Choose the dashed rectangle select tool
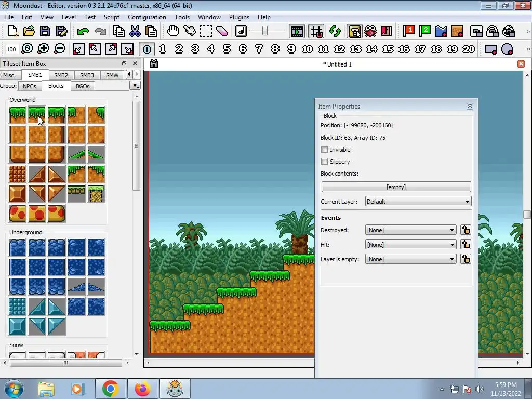The height and width of the screenshot is (399, 532). (206, 31)
